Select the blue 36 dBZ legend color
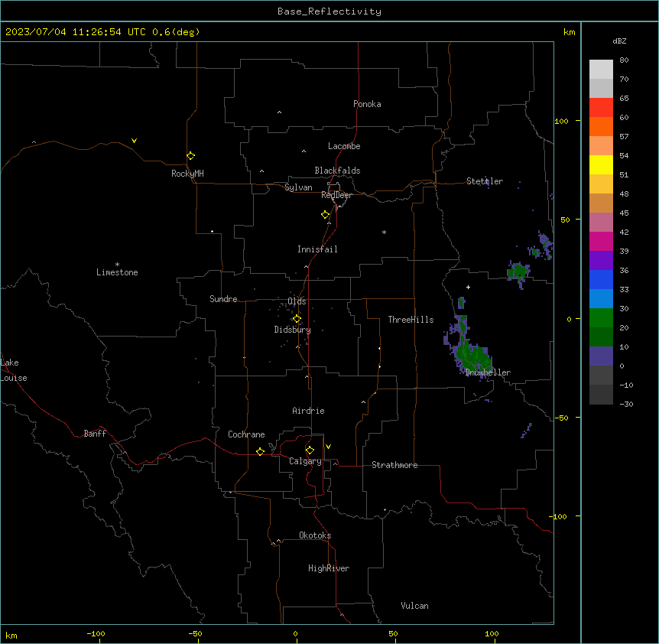The width and height of the screenshot is (659, 644). (601, 279)
